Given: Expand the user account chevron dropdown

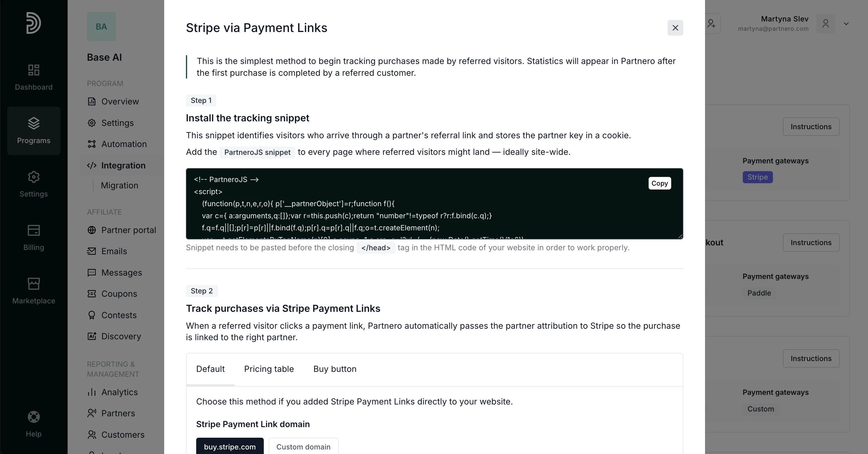Looking at the screenshot, I should click(x=846, y=24).
